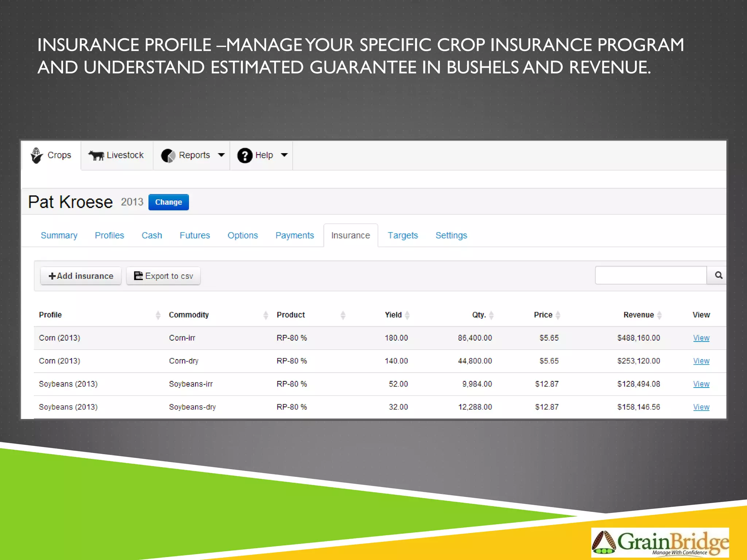Click the Export to csv button

point(163,276)
